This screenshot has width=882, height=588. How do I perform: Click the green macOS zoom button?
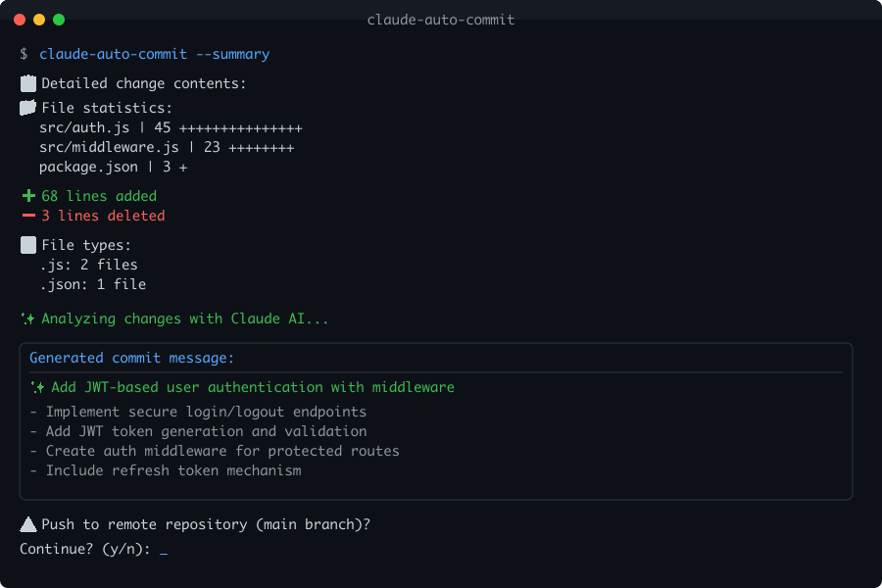(x=60, y=18)
